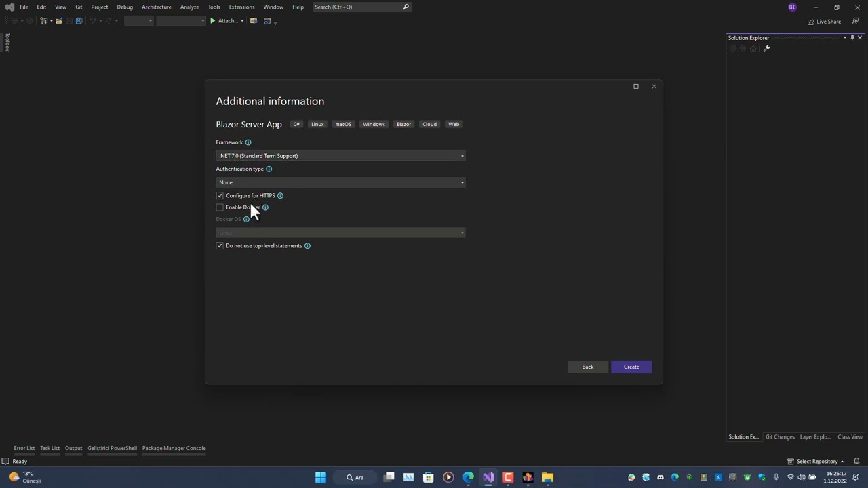The image size is (868, 488).
Task: Open the Tools menu
Action: pyautogui.click(x=214, y=7)
